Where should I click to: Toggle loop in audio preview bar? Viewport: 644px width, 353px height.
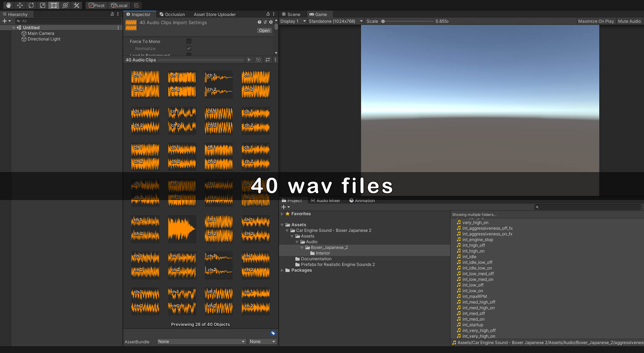pos(267,60)
